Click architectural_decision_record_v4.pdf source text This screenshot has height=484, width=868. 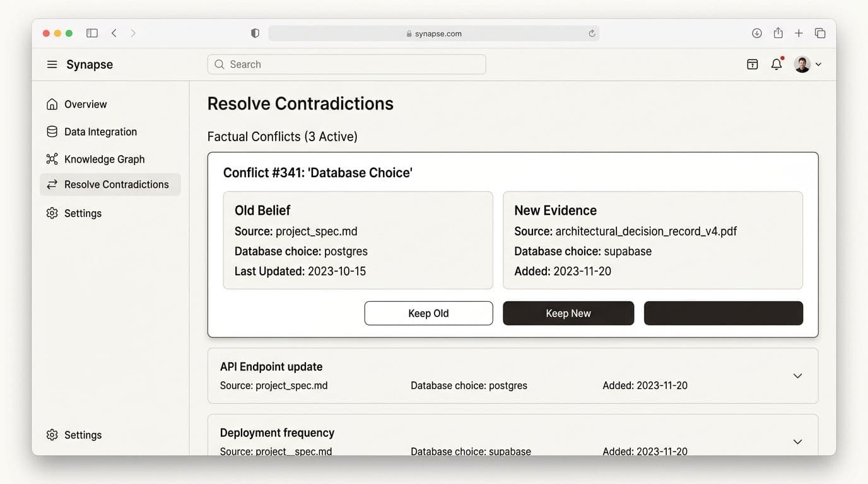646,231
